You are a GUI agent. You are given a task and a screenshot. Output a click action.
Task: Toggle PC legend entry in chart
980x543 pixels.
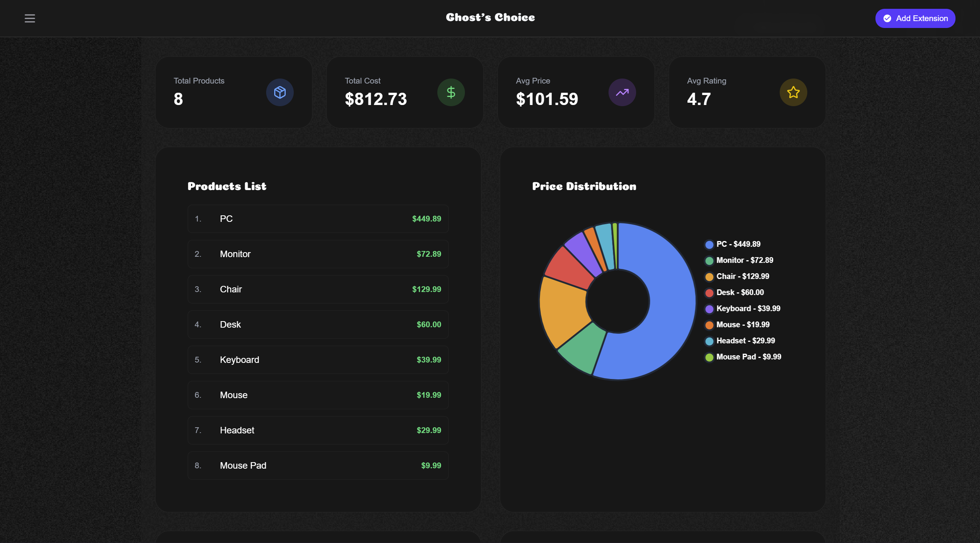(x=738, y=244)
